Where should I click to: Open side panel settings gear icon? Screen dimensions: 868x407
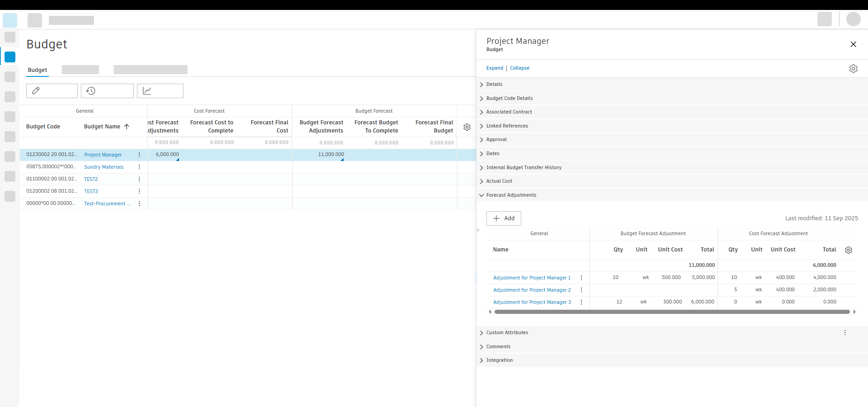pyautogui.click(x=853, y=69)
